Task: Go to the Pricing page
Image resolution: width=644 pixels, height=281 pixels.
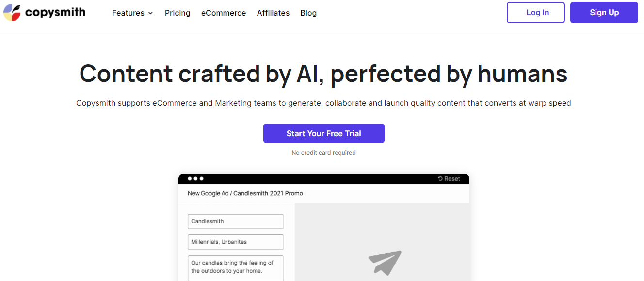Action: (177, 13)
